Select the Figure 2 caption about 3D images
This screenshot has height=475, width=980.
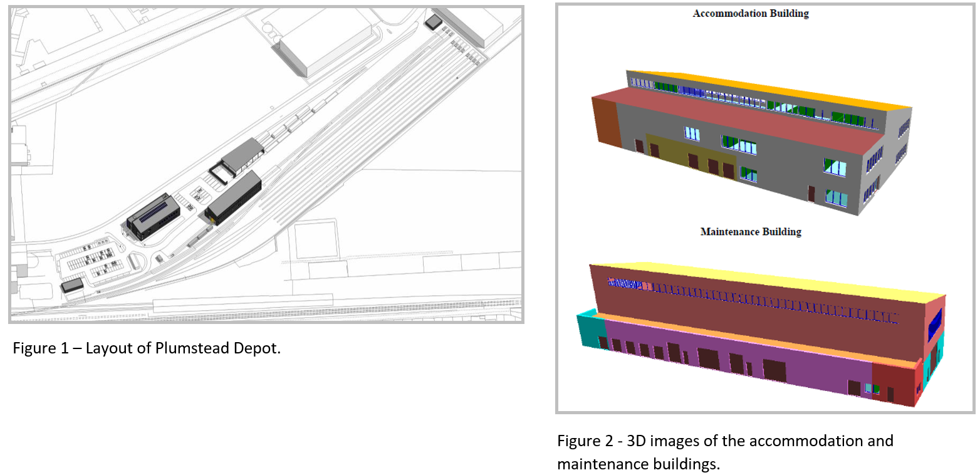[x=725, y=452]
